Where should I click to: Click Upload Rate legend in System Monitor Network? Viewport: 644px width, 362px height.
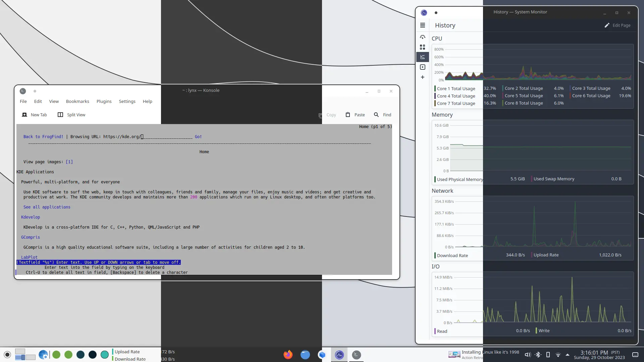tap(577, 255)
